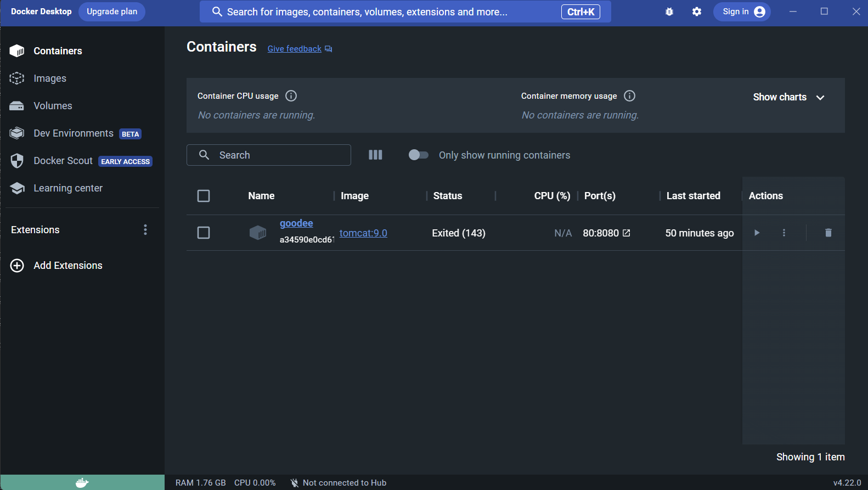
Task: Click the search magnifier icon in container search
Action: tap(204, 155)
